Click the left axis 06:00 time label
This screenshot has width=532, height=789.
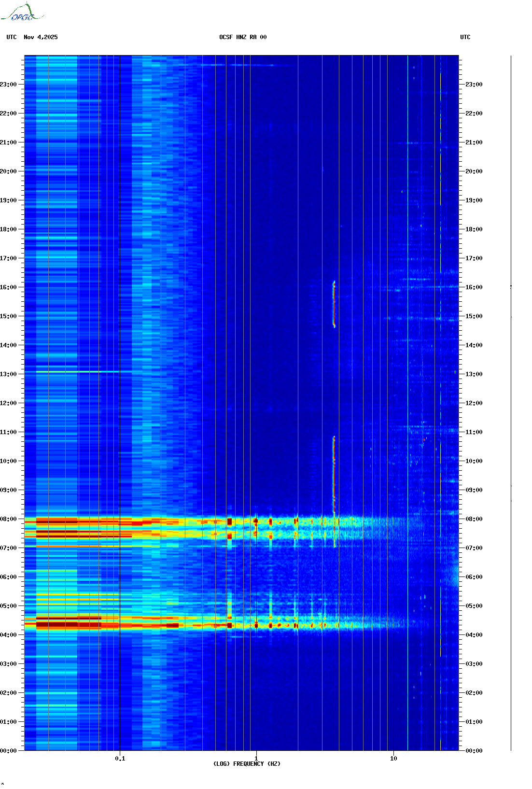(x=8, y=577)
